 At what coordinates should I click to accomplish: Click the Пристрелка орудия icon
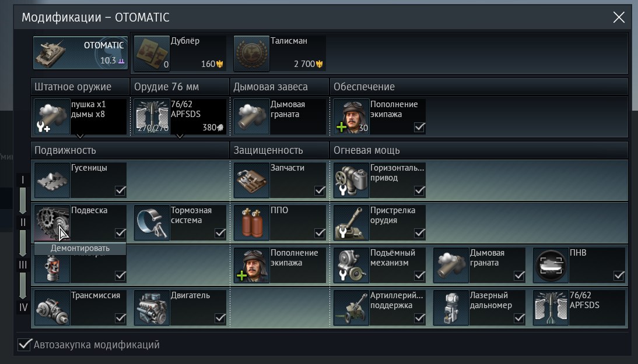pos(351,222)
